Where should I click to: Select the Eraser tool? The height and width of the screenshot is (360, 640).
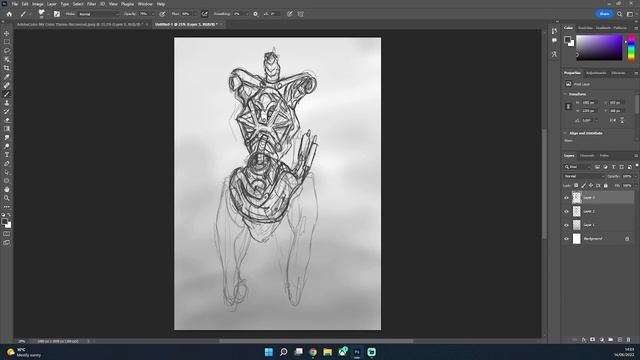(x=7, y=120)
